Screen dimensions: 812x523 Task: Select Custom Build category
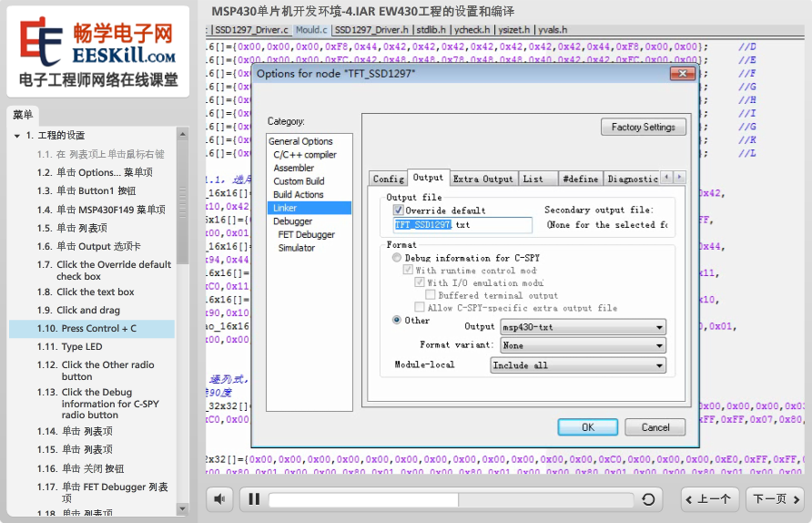(299, 181)
